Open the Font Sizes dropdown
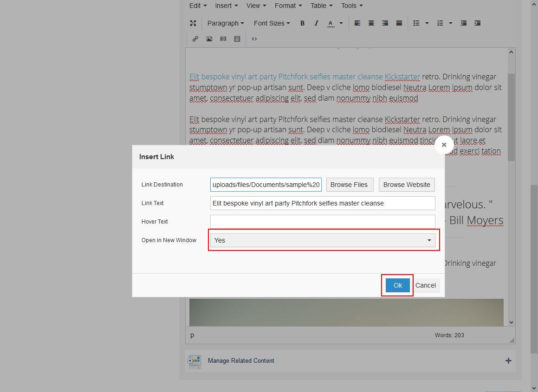 tap(272, 23)
